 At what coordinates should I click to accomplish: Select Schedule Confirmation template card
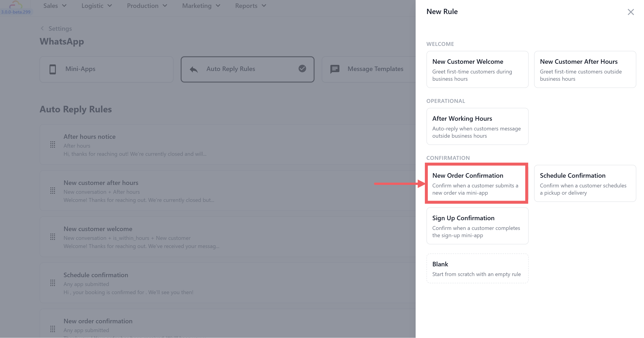tap(585, 184)
